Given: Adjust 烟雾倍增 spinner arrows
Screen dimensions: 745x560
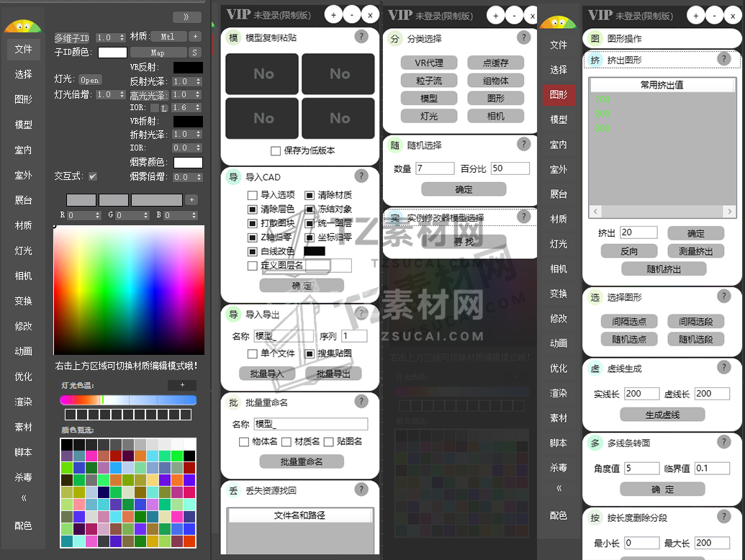Looking at the screenshot, I should click(199, 176).
